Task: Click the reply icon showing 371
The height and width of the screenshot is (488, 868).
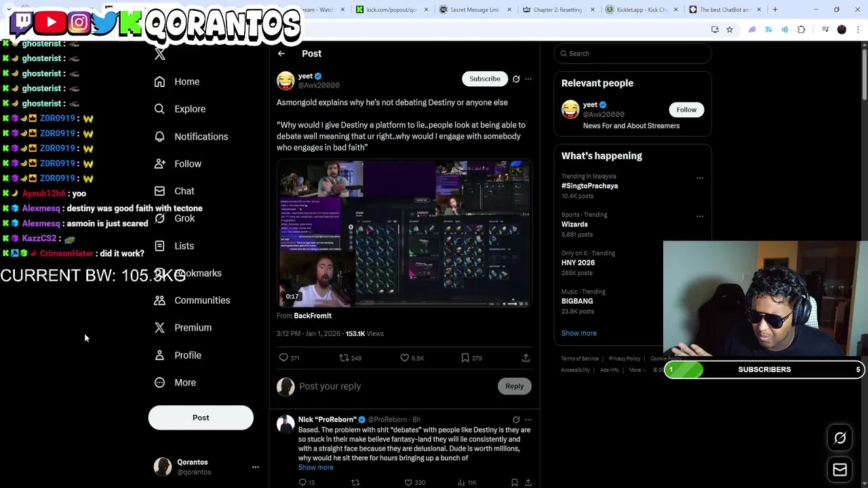Action: (283, 358)
